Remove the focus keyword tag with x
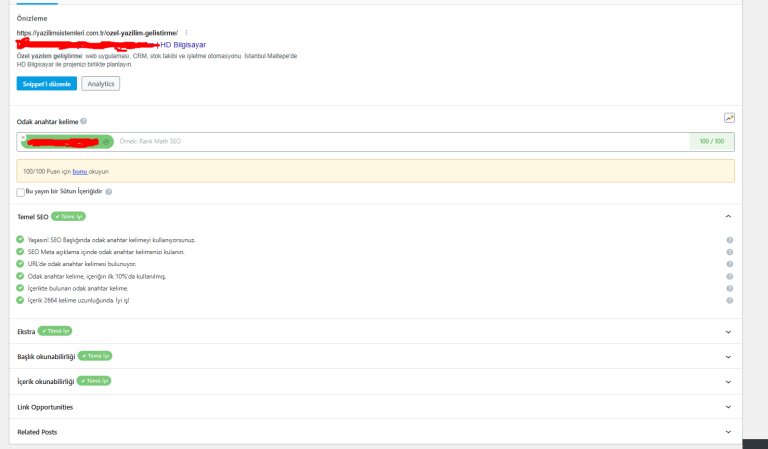The height and width of the screenshot is (449, 768). point(23,138)
